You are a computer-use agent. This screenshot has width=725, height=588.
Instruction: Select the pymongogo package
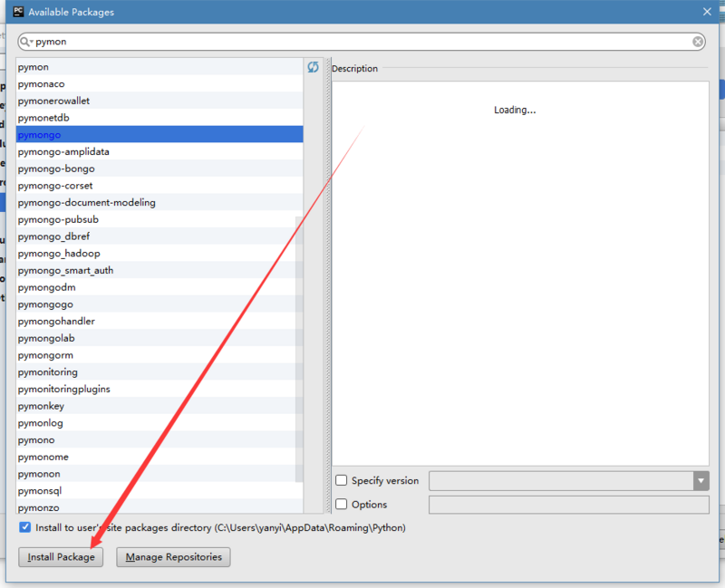(159, 304)
